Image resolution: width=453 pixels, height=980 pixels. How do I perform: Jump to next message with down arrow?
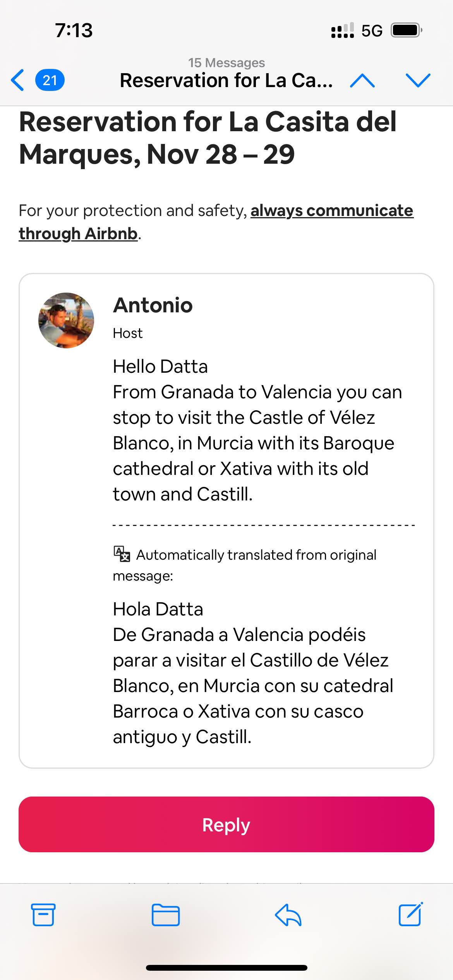[x=418, y=80]
